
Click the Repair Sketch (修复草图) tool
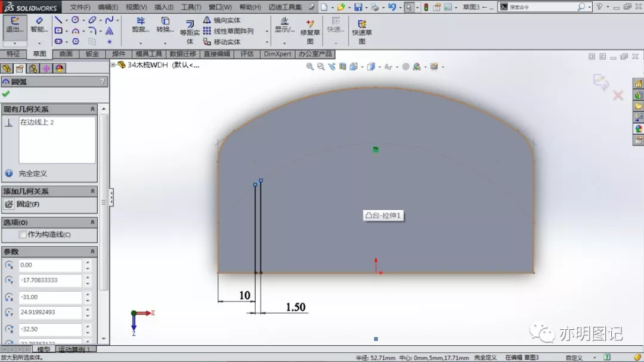310,32
